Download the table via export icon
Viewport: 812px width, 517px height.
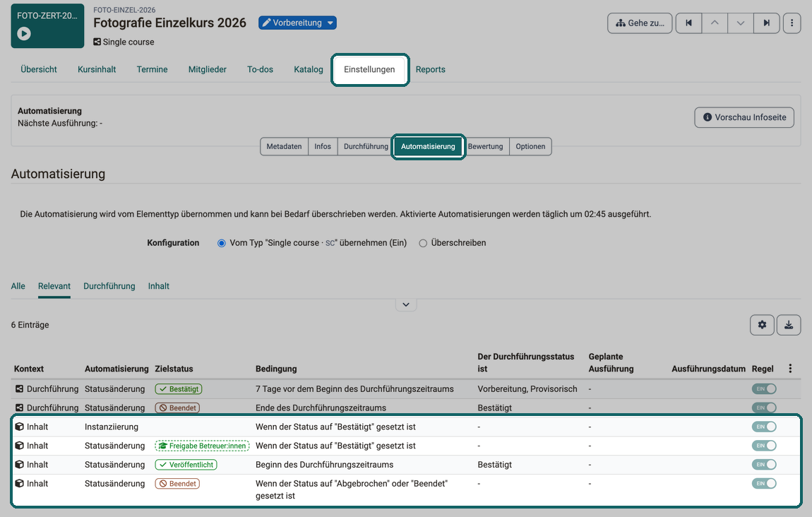789,325
